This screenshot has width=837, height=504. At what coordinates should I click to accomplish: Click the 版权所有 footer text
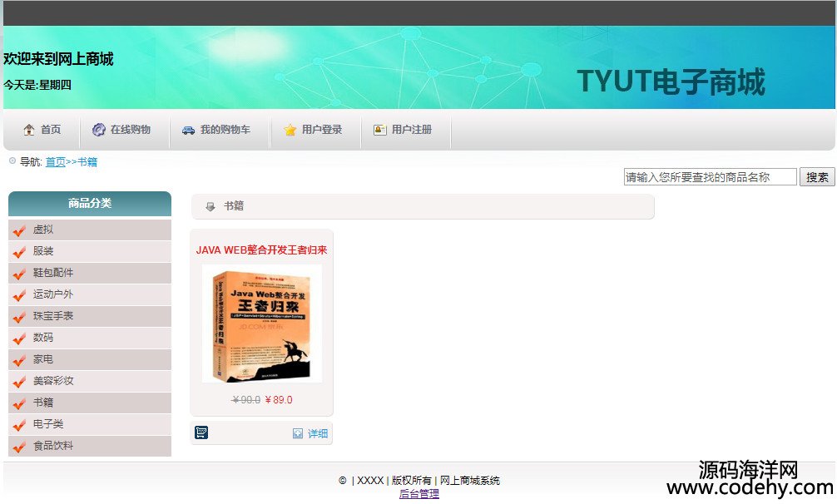click(x=412, y=481)
